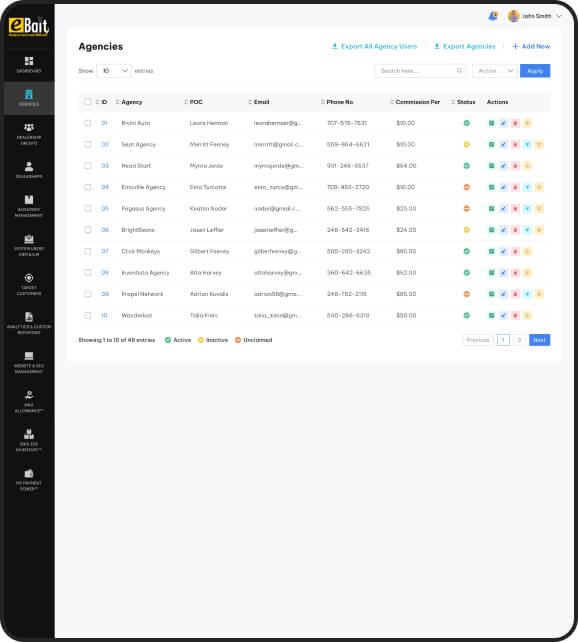
Task: Click the Previous page button
Action: tap(478, 340)
